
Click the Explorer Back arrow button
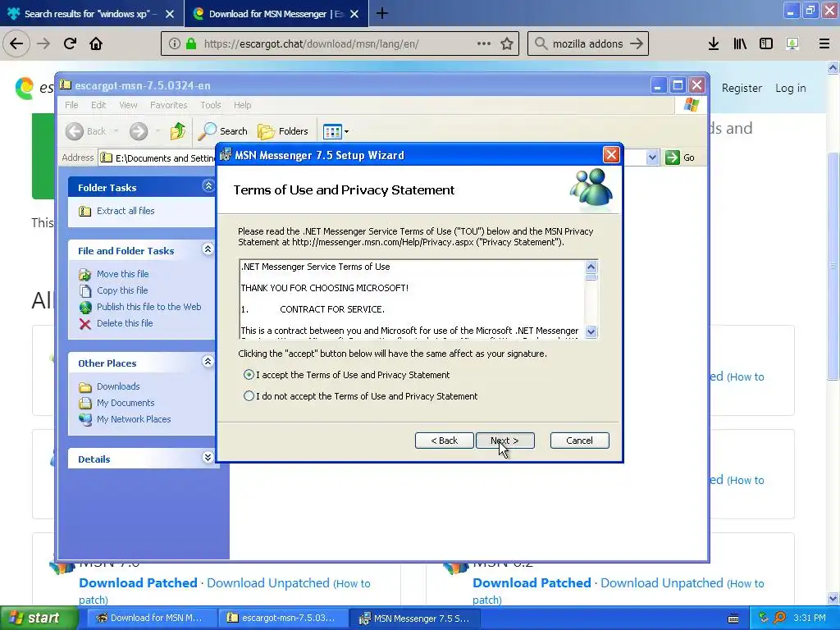[75, 131]
